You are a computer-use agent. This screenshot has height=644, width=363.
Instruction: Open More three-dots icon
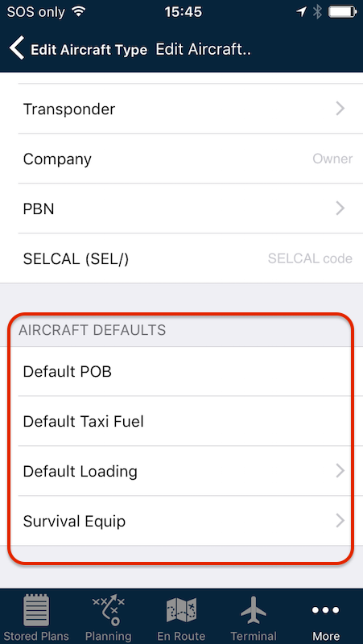coord(326,610)
